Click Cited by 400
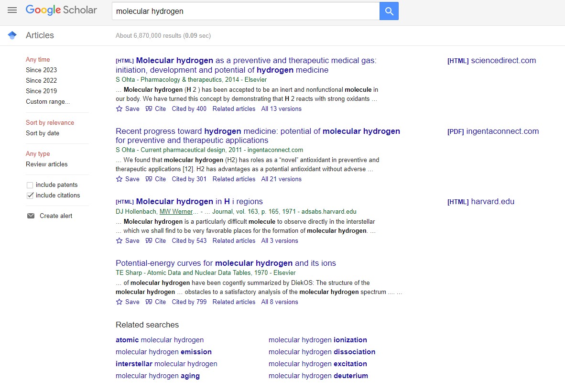The height and width of the screenshot is (392, 565). pos(189,109)
